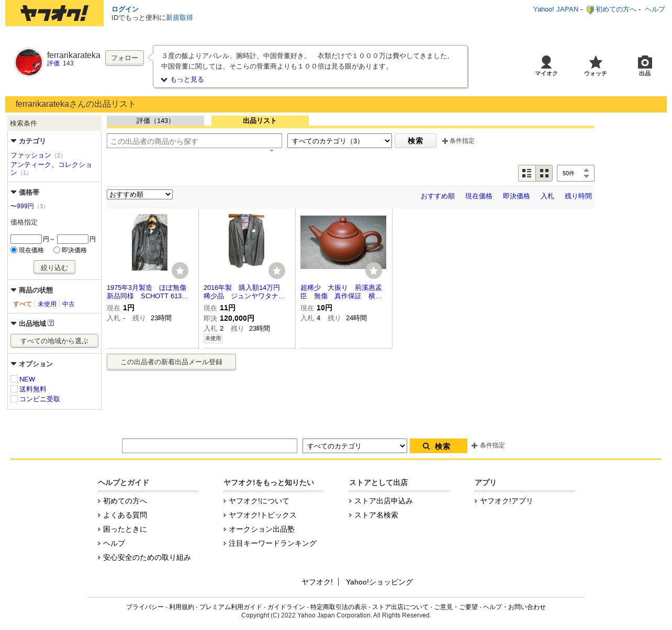This screenshot has width=672, height=630.
Task: Open ストア出店申込み footer link
Action: [384, 501]
